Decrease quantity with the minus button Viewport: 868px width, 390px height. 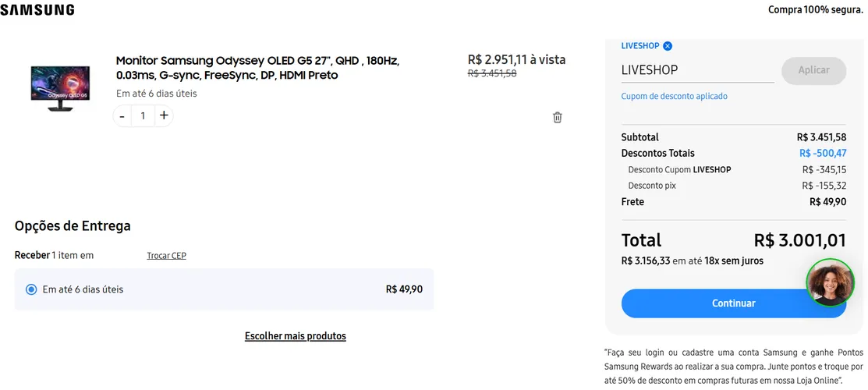pos(122,115)
